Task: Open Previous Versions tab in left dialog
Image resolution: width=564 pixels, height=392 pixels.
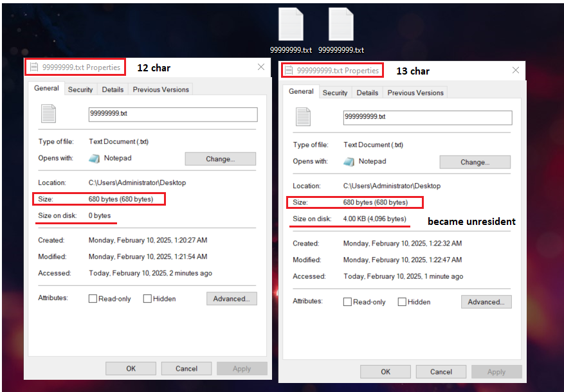Action: point(161,89)
